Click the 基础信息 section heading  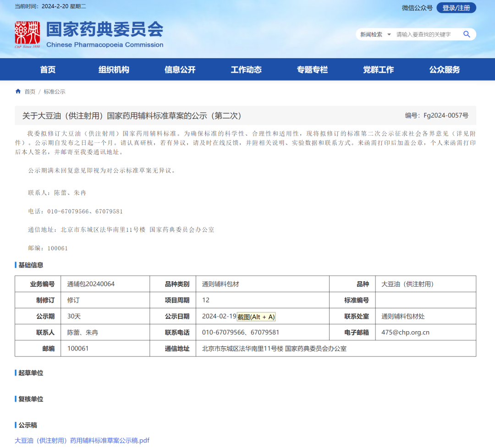(31, 265)
